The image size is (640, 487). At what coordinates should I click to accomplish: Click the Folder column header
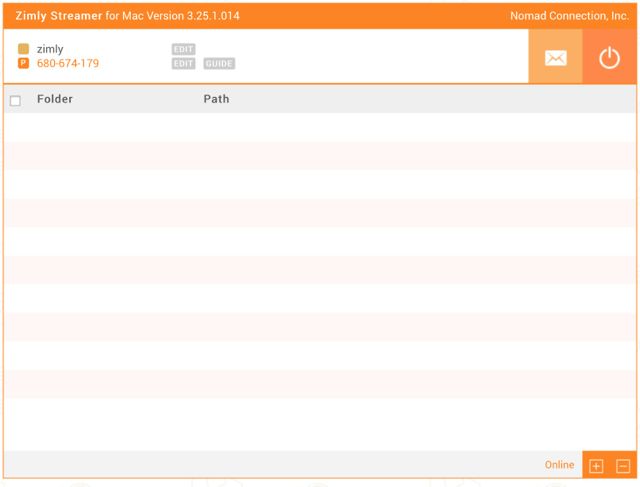[55, 99]
